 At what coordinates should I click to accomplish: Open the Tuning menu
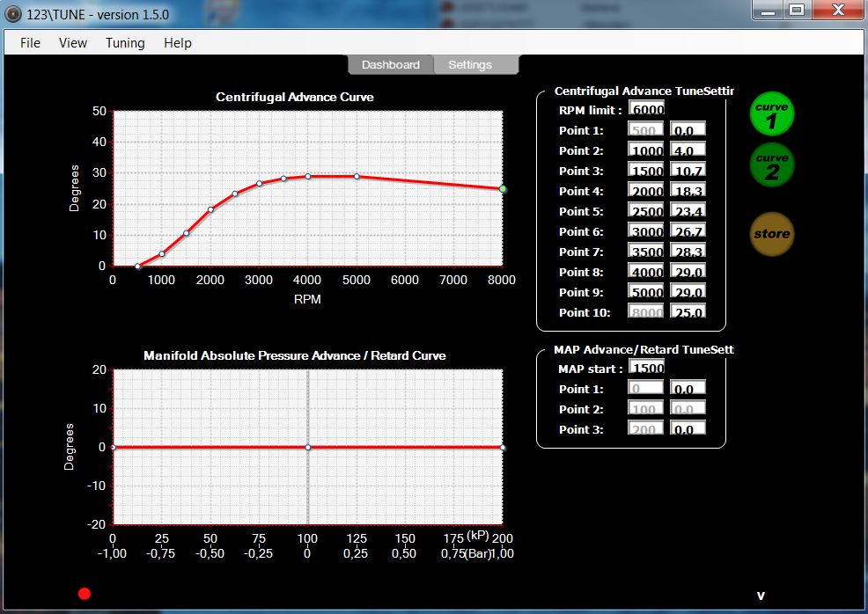[x=125, y=42]
